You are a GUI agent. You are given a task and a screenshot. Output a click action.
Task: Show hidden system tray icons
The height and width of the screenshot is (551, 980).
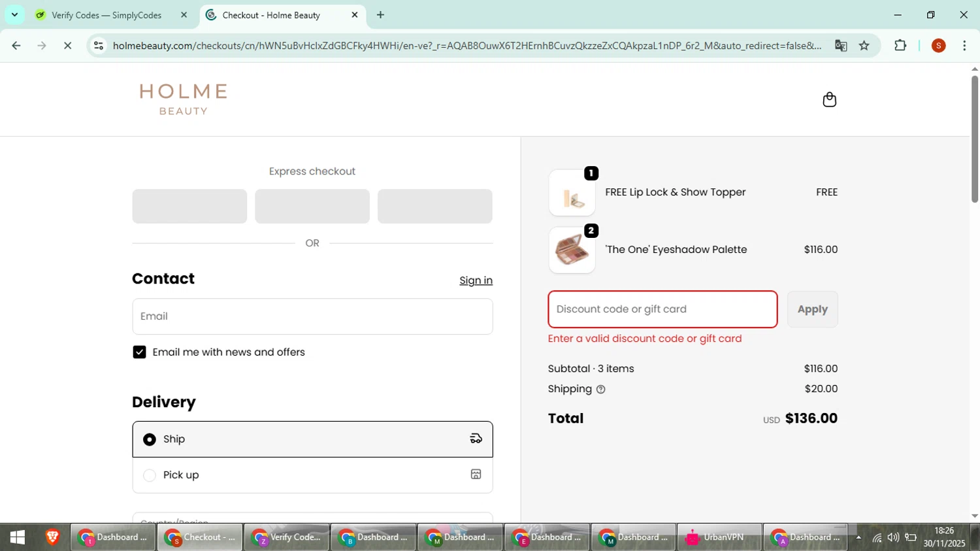[858, 538]
